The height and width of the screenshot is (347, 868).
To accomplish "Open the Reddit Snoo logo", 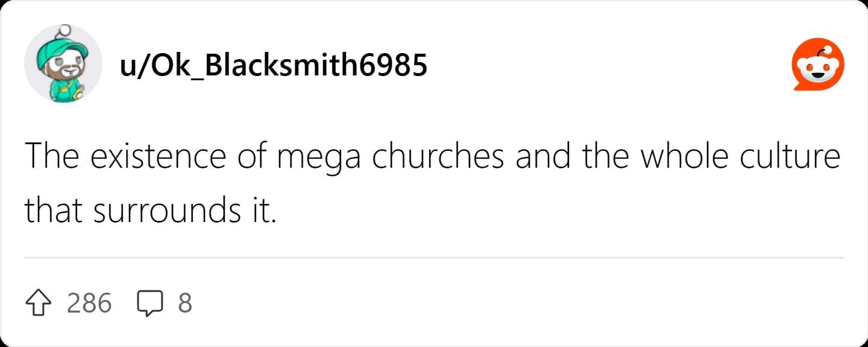I will tap(818, 65).
